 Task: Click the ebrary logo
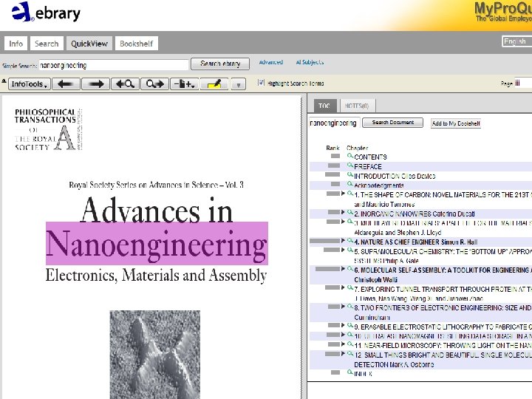tap(46, 13)
